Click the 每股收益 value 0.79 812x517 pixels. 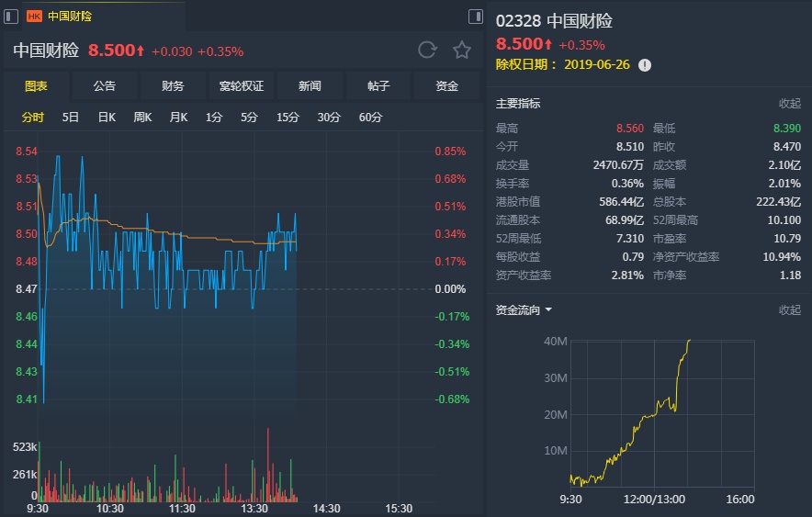(x=633, y=257)
